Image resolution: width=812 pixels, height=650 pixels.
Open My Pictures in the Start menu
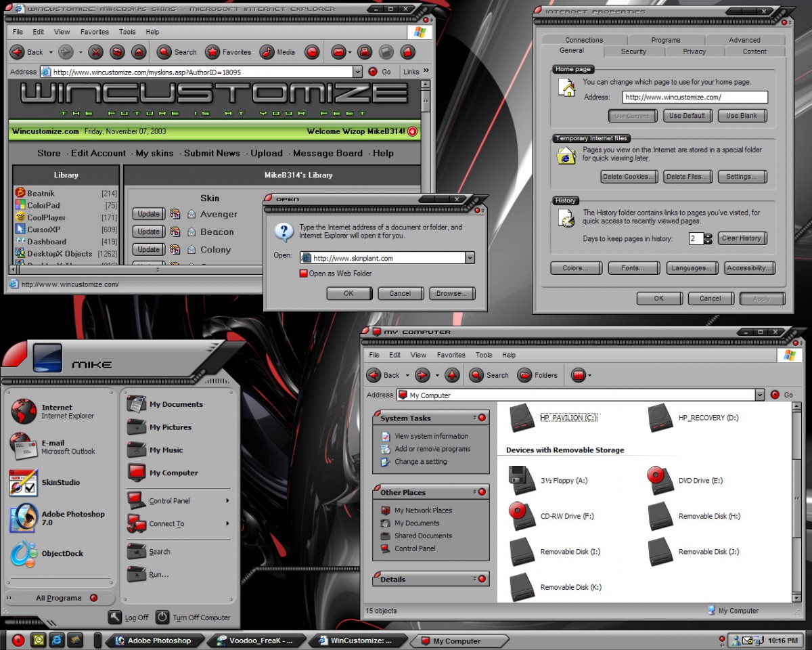coord(160,427)
